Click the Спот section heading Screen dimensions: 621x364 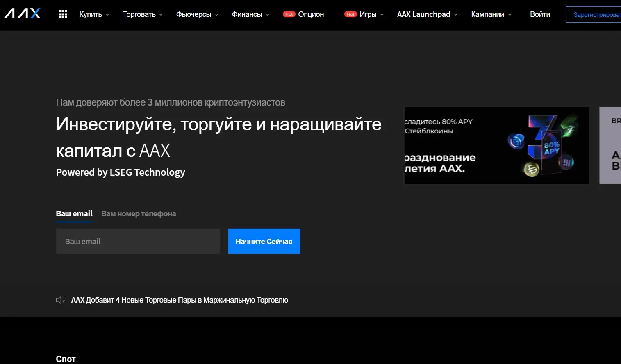(66, 359)
